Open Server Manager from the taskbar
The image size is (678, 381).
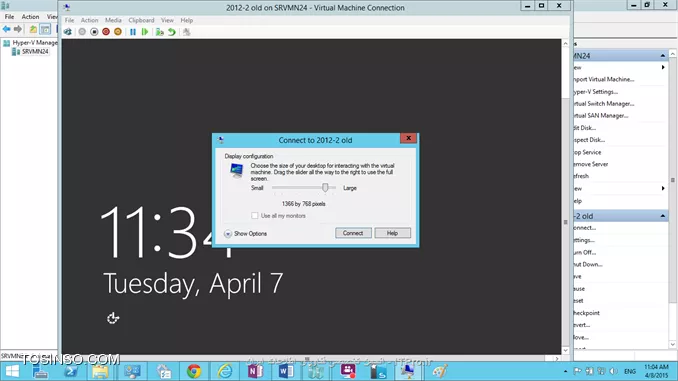click(40, 371)
